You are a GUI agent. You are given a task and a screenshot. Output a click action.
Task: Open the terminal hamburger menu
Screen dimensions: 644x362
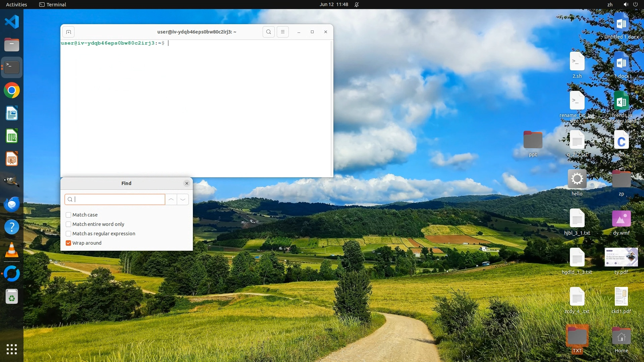(x=283, y=32)
